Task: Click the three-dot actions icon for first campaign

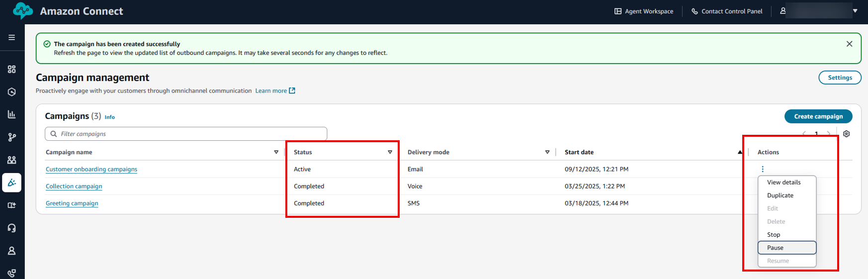Action: [763, 169]
